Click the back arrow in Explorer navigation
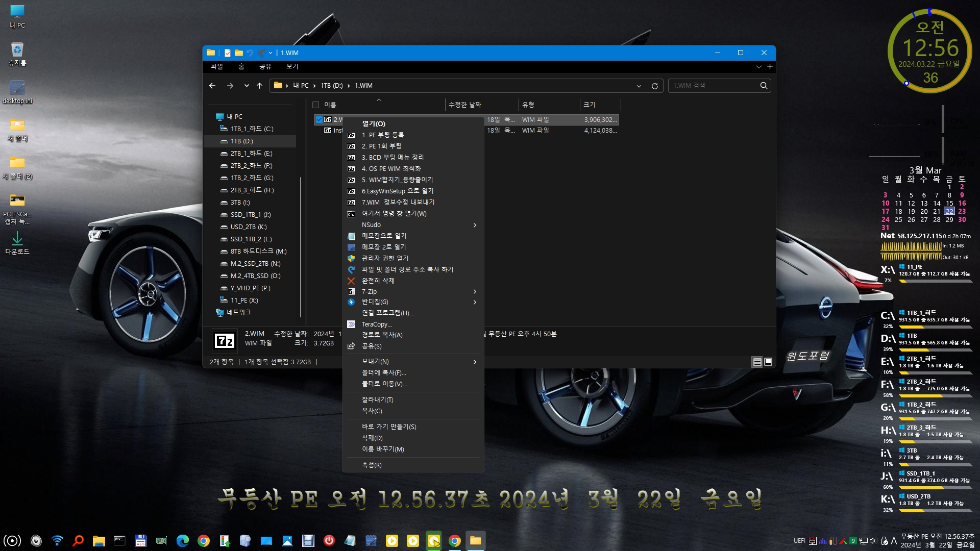The height and width of the screenshot is (551, 980). point(212,86)
